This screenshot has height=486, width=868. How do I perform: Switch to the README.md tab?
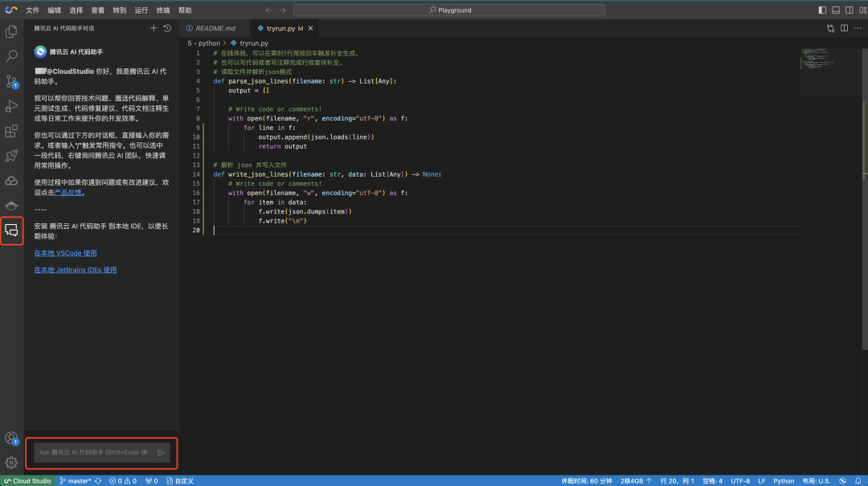pyautogui.click(x=215, y=28)
